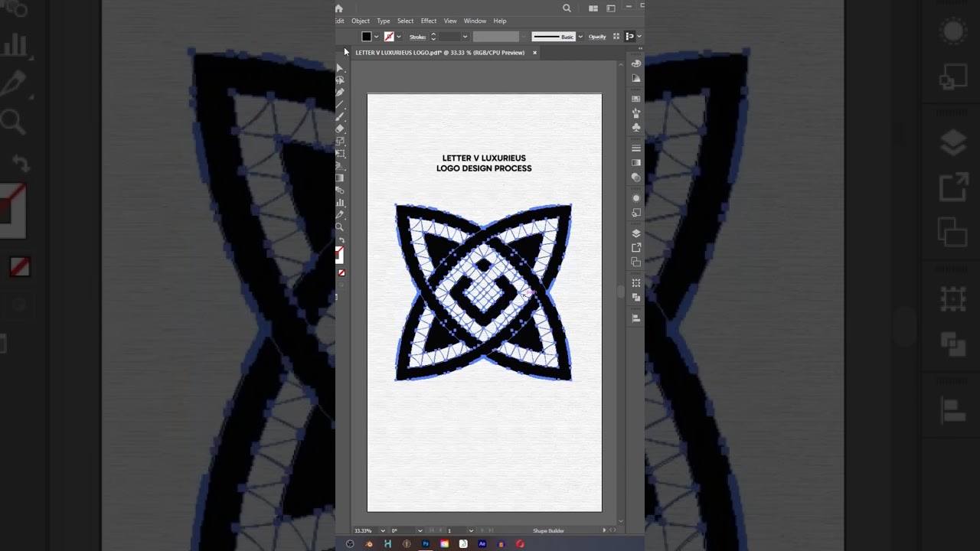Expand the Fill color dropdown arrow
Viewport: 980px width, 551px height.
[x=376, y=37]
